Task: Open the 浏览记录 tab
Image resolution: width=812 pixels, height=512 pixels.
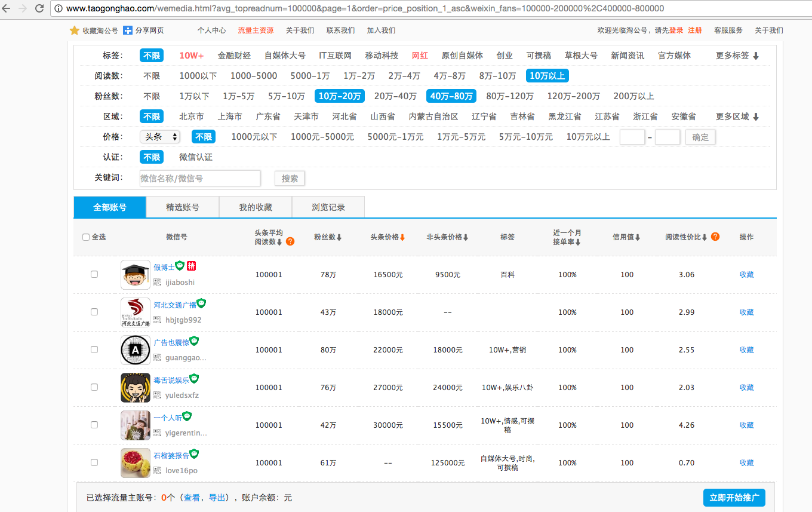Action: tap(328, 207)
